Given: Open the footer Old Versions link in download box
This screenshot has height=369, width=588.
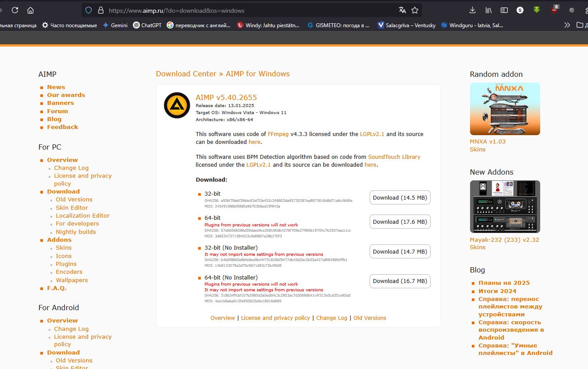Looking at the screenshot, I should tap(370, 318).
